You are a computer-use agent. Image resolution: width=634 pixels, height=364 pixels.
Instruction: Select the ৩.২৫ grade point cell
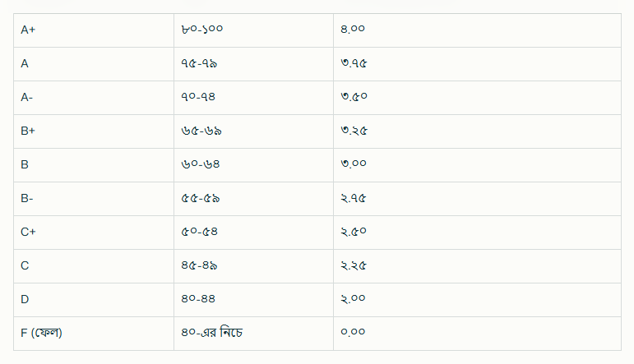pos(354,131)
